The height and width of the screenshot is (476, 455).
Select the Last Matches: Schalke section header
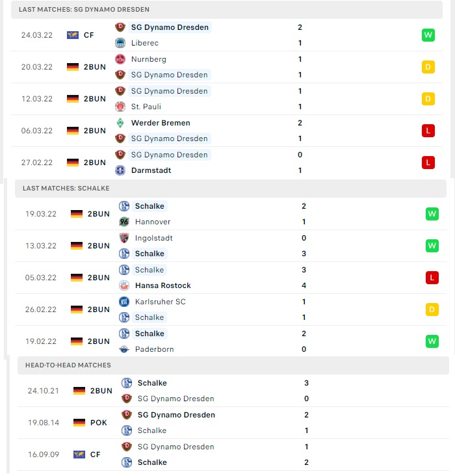tap(231, 189)
